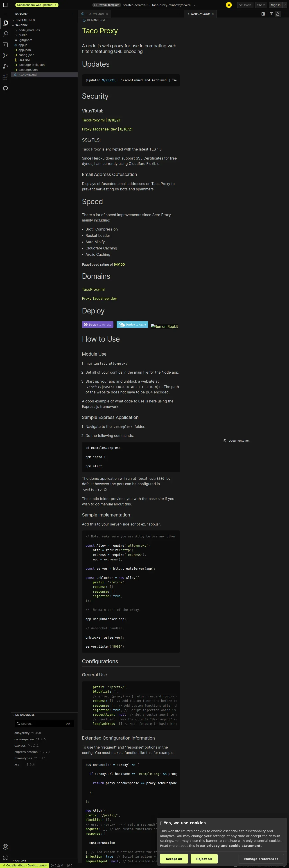Reject all cookies
This screenshot has width=289, height=868.
[204, 859]
